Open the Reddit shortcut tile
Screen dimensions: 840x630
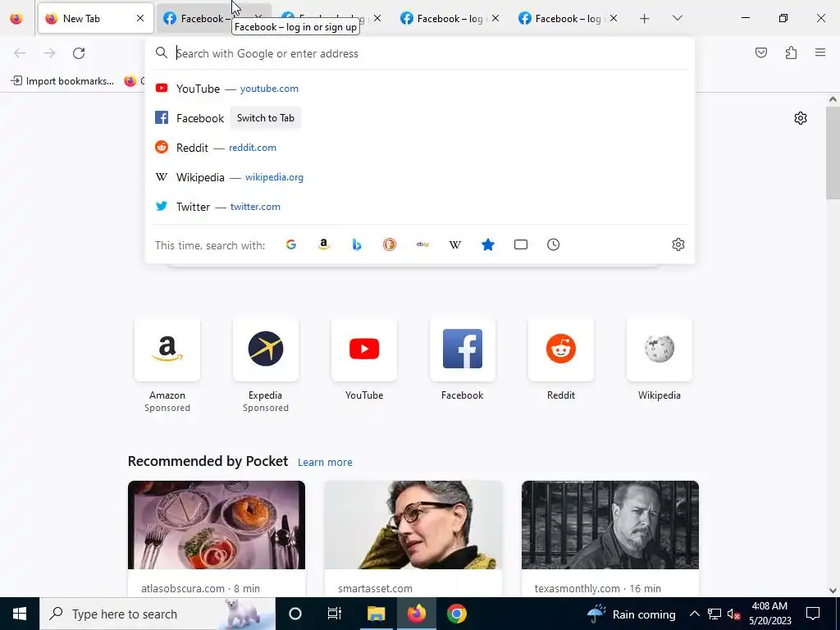pos(561,349)
